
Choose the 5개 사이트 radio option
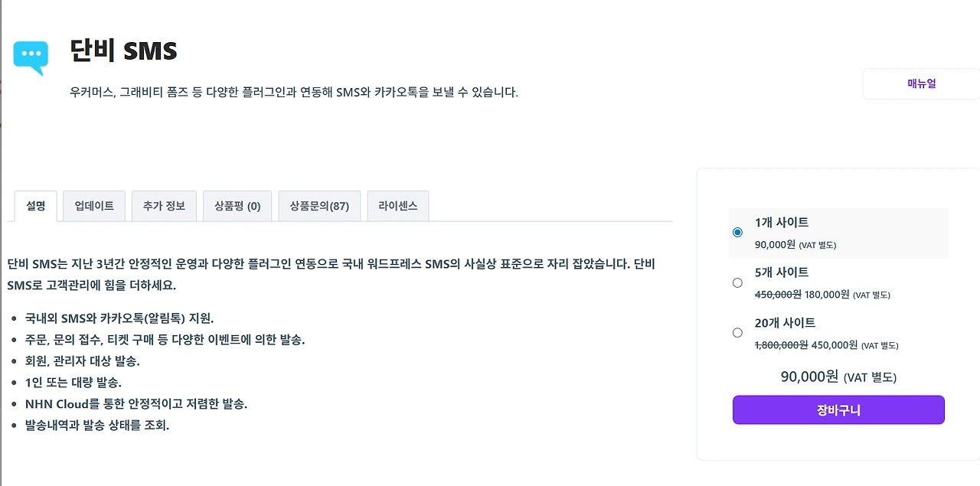[x=737, y=282]
